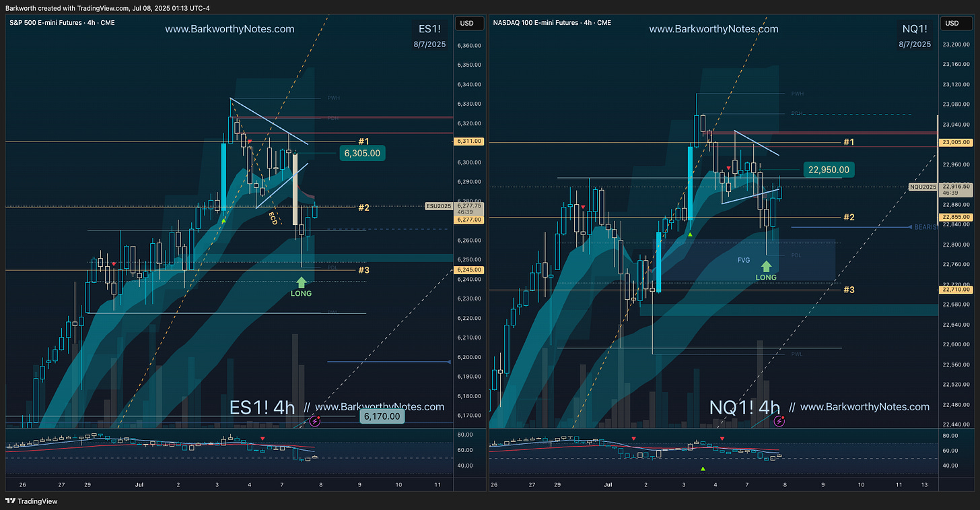980x510 pixels.
Task: Click the ES1! 4h watermark title text
Action: coord(262,408)
